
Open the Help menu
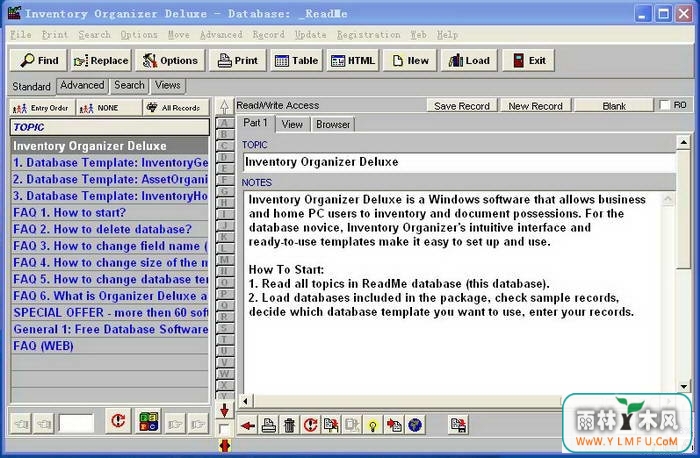tap(447, 34)
